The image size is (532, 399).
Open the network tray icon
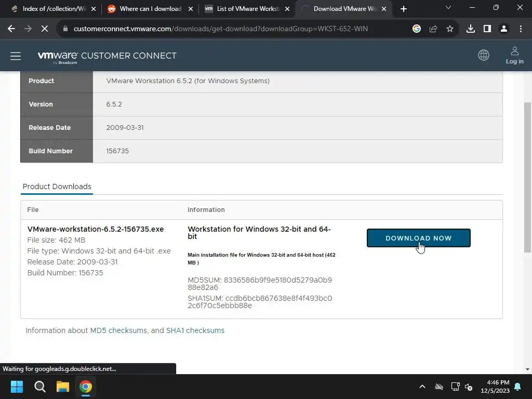tap(455, 387)
